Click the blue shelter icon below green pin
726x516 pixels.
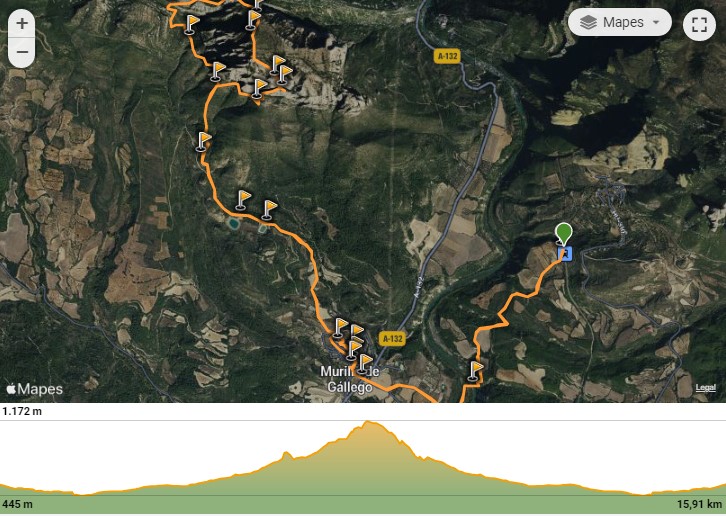pos(565,254)
